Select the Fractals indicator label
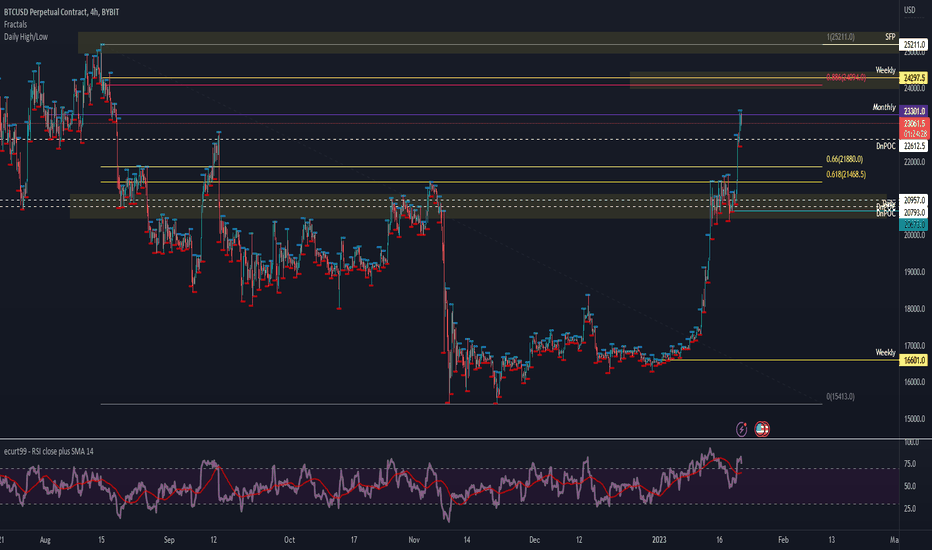Viewport: 932px width, 550px height. pos(15,24)
